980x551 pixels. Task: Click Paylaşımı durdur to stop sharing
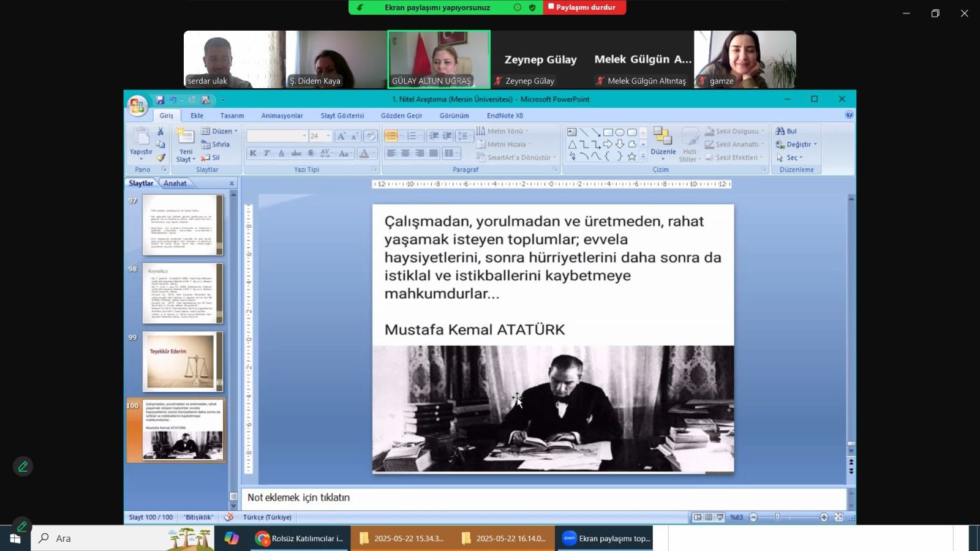point(584,7)
